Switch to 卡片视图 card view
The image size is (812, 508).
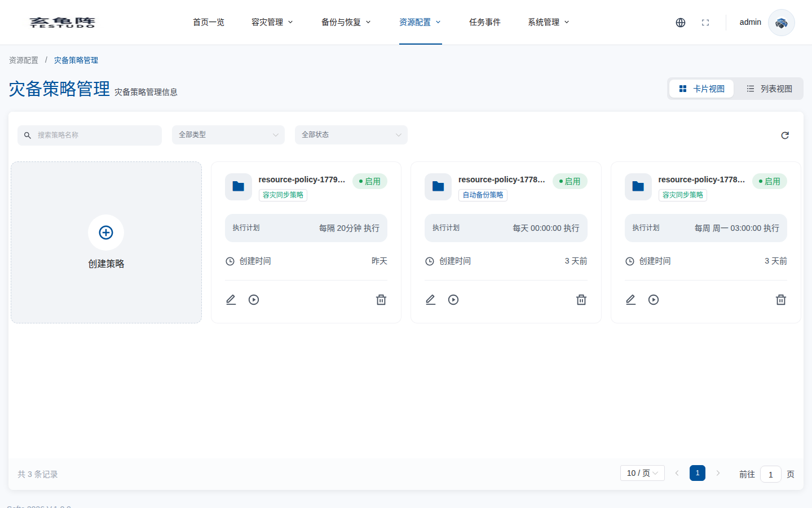tap(701, 89)
